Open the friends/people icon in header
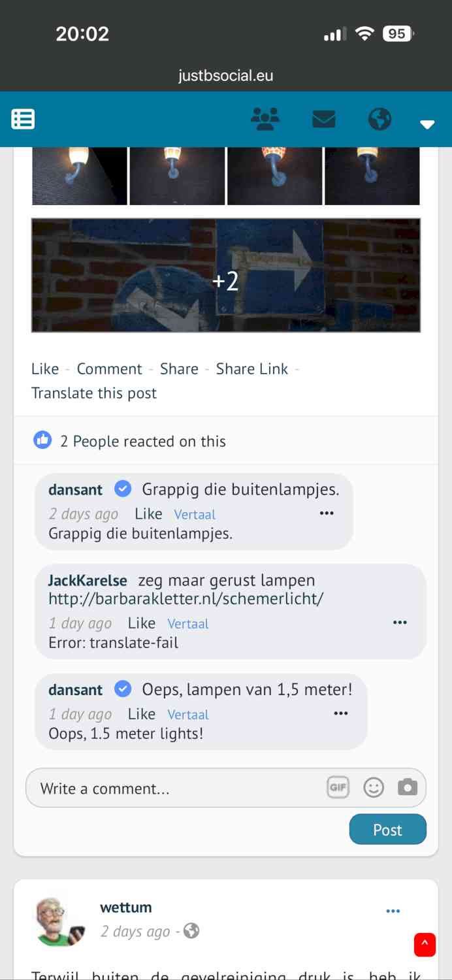The image size is (452, 980). click(x=265, y=119)
